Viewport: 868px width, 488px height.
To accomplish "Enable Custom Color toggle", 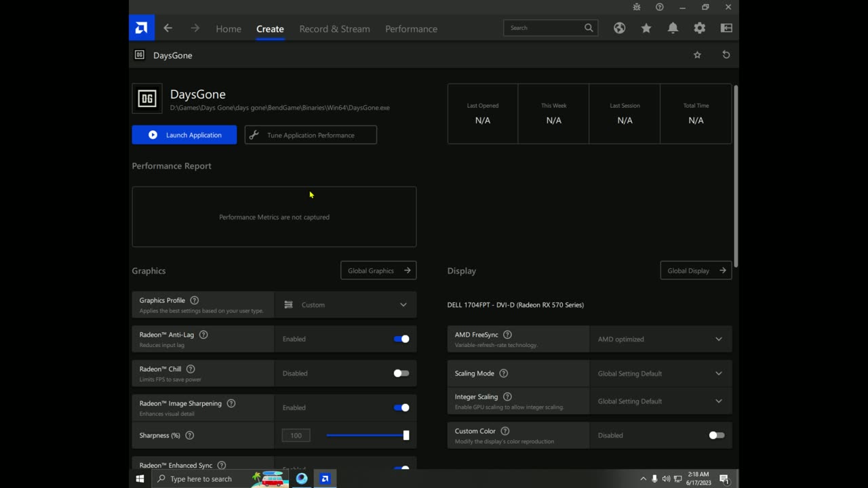I will [x=717, y=435].
